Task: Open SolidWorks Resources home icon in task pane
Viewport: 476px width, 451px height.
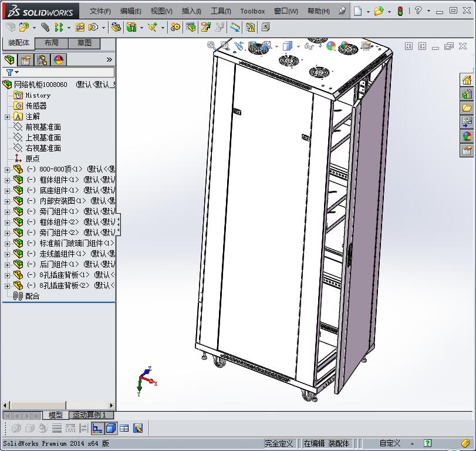Action: coord(467,79)
